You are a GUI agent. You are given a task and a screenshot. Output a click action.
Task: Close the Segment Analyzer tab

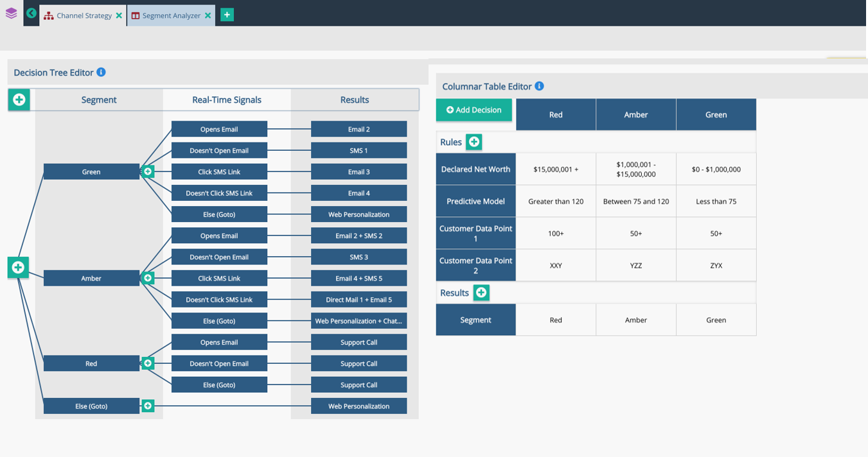click(208, 15)
